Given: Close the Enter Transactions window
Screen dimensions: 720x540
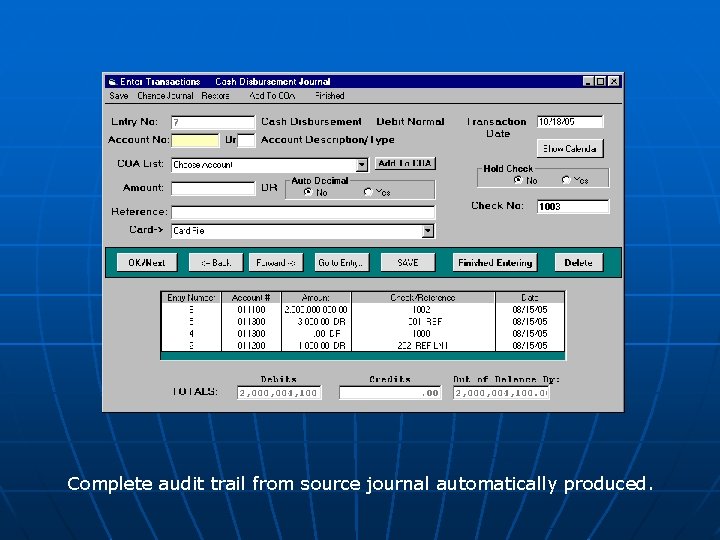Looking at the screenshot, I should coord(614,82).
